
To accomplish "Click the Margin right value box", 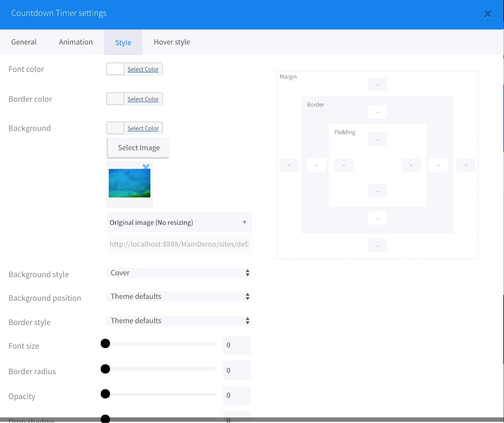I will click(466, 165).
